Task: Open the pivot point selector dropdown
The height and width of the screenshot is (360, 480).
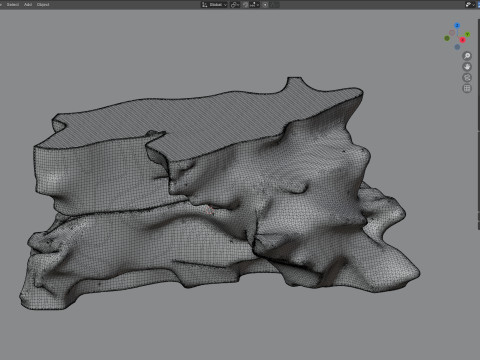Action: 235,5
